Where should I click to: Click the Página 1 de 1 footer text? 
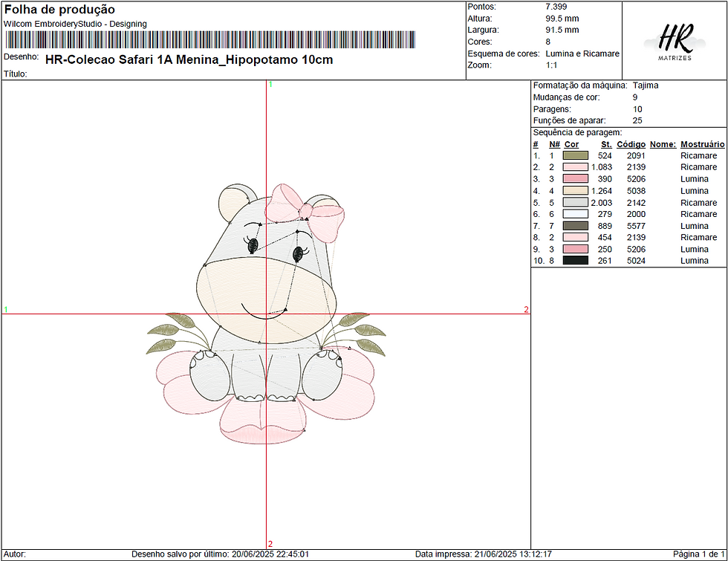pyautogui.click(x=699, y=554)
